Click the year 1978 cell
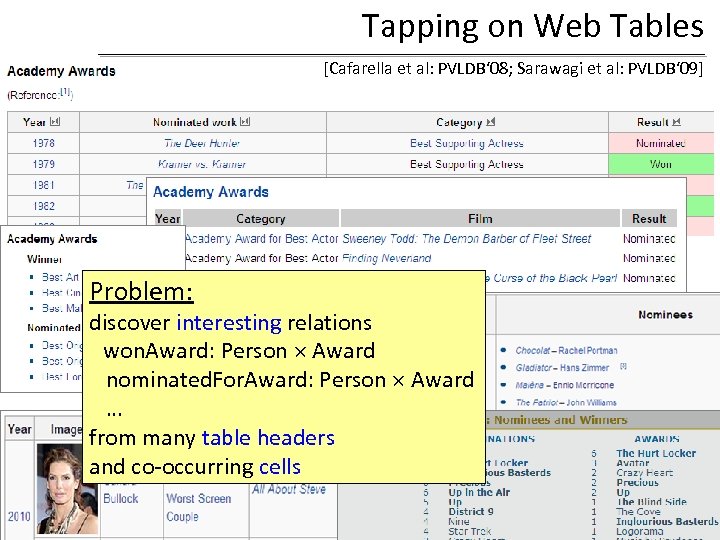The image size is (720, 540). [x=44, y=143]
